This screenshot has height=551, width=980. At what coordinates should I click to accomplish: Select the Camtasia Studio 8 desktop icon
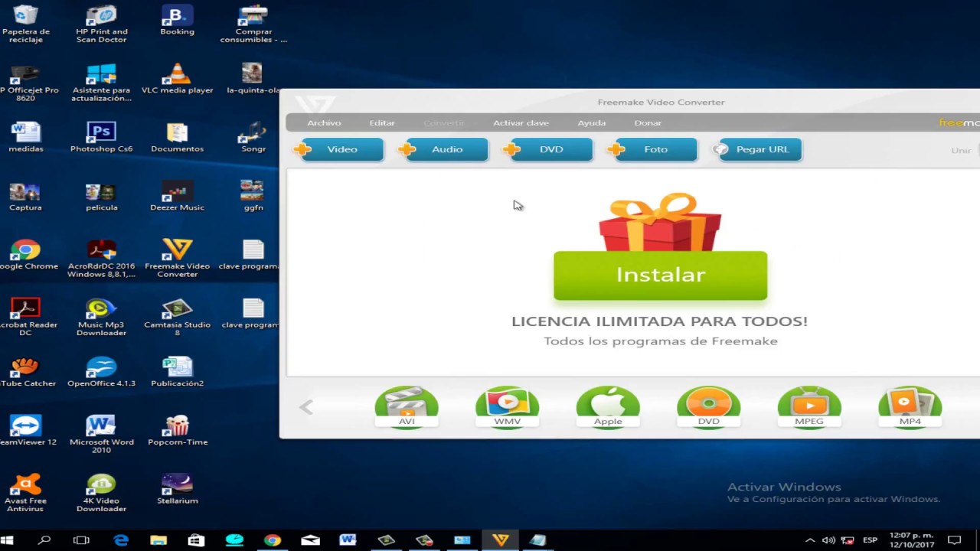pyautogui.click(x=177, y=317)
